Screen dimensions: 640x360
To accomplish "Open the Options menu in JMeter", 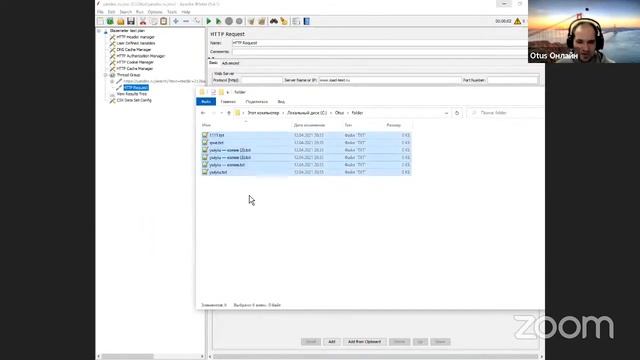I will point(155,12).
